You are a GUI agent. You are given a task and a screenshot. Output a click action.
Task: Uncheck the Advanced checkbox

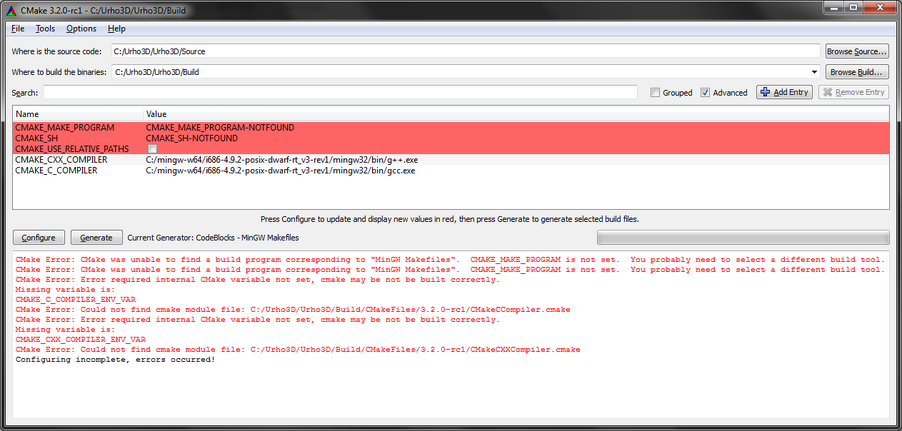coord(705,93)
